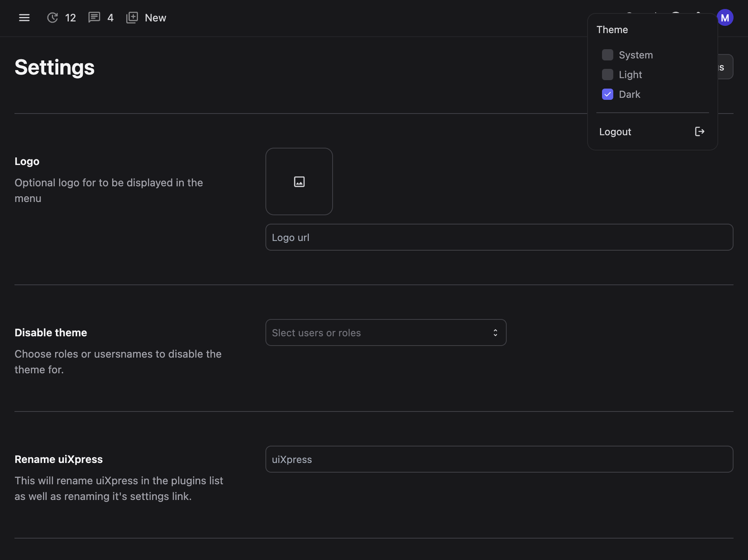Uncheck the Dark theme checkbox
This screenshot has height=560, width=748.
pyautogui.click(x=607, y=94)
